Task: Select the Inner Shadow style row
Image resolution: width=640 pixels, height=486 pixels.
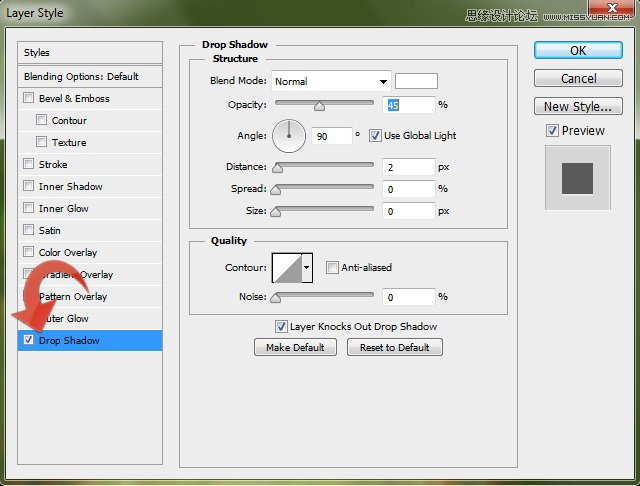Action: pos(90,186)
